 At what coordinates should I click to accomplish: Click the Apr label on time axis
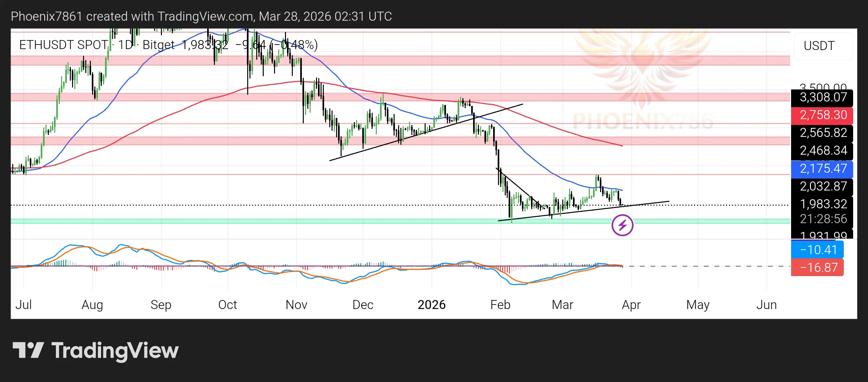point(631,305)
